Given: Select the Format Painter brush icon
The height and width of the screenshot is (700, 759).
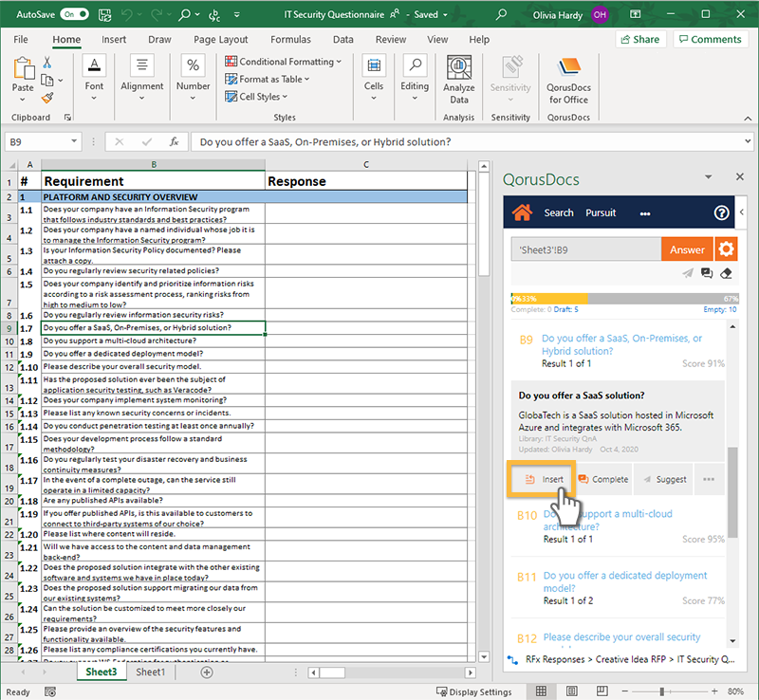Looking at the screenshot, I should click(x=47, y=99).
